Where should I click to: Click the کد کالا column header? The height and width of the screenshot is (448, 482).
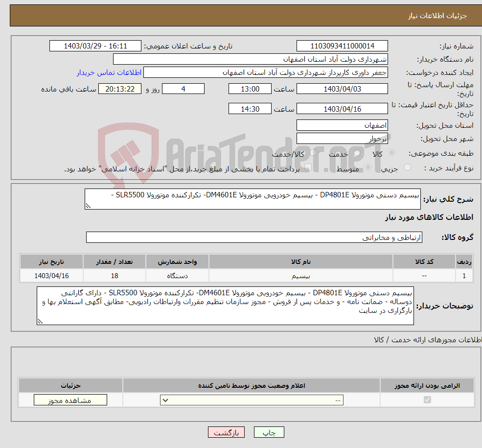(x=424, y=261)
